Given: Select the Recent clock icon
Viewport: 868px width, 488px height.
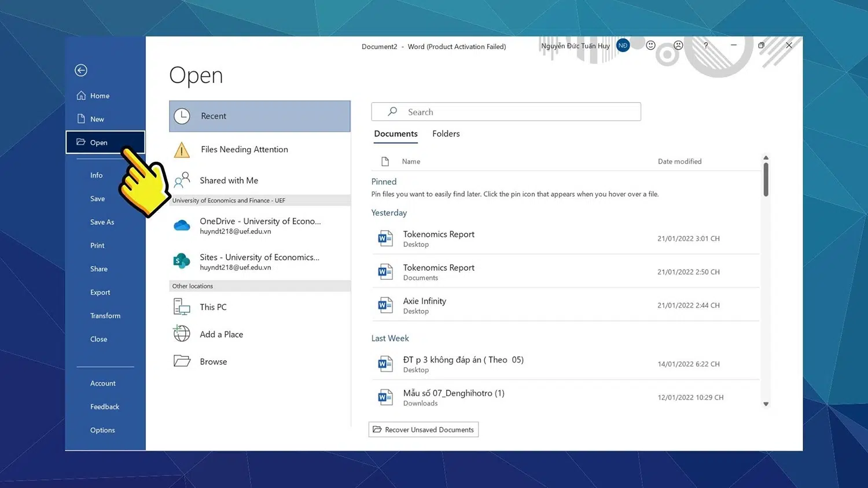Looking at the screenshot, I should [x=182, y=116].
